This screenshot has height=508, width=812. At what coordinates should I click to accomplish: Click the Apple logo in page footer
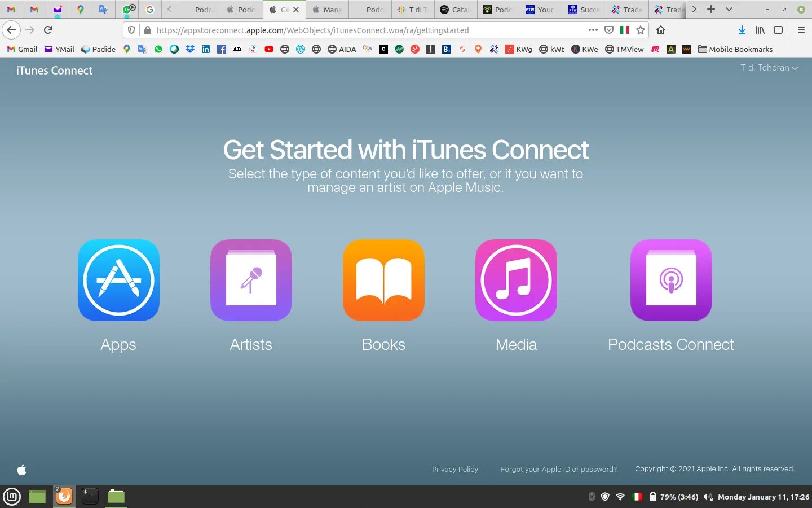22,470
